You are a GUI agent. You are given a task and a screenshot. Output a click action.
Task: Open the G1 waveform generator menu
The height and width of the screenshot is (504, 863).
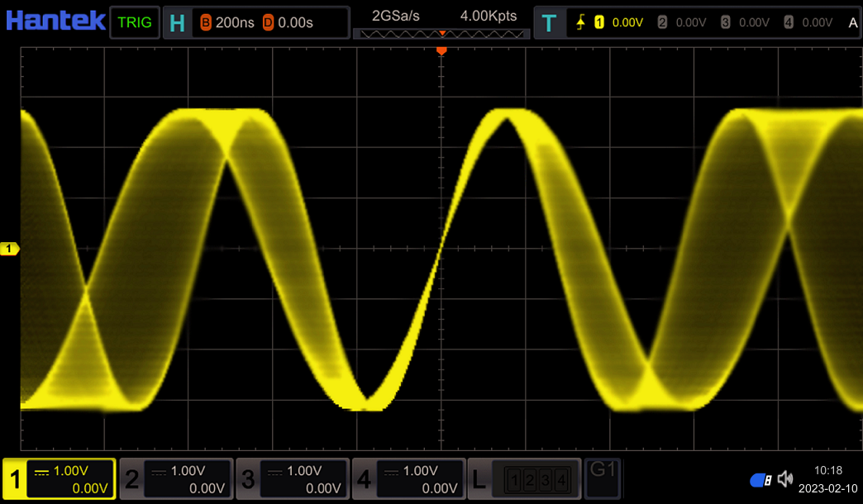601,478
